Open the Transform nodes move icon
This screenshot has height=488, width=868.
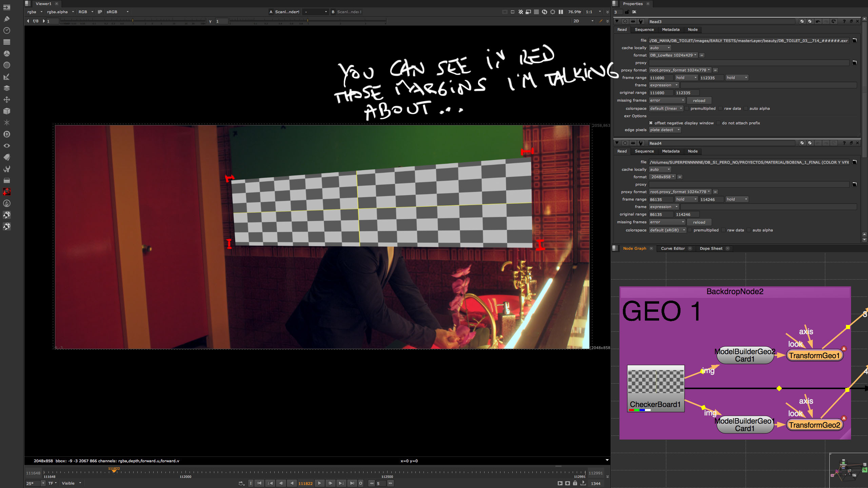[6, 100]
